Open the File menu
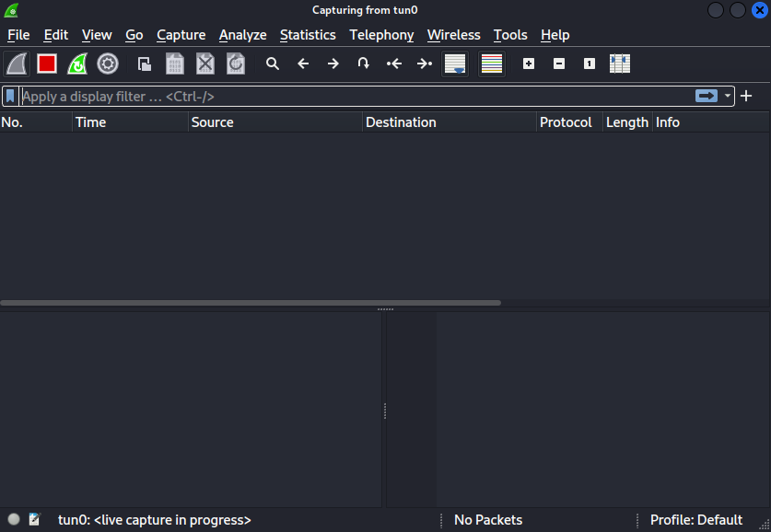This screenshot has height=532, width=771. (18, 35)
